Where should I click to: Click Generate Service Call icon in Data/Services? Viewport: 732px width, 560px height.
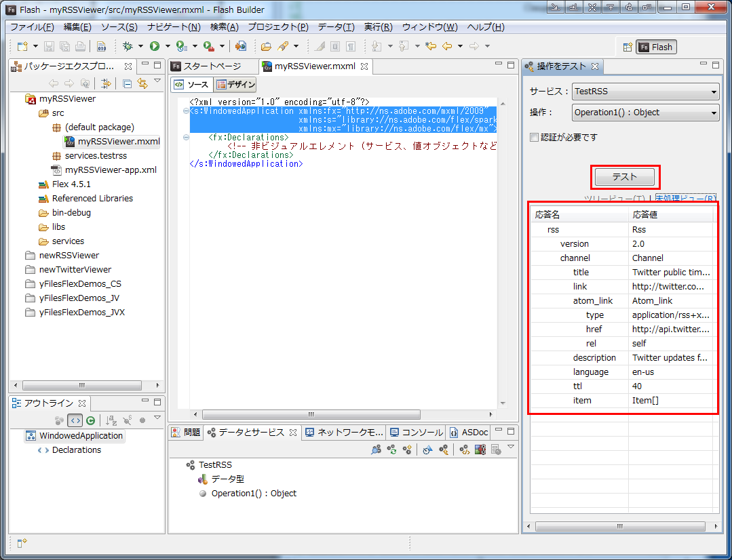coord(464,449)
